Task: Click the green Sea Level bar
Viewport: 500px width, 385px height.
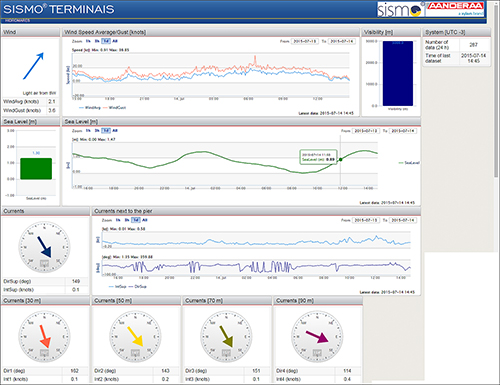Action: click(36, 169)
